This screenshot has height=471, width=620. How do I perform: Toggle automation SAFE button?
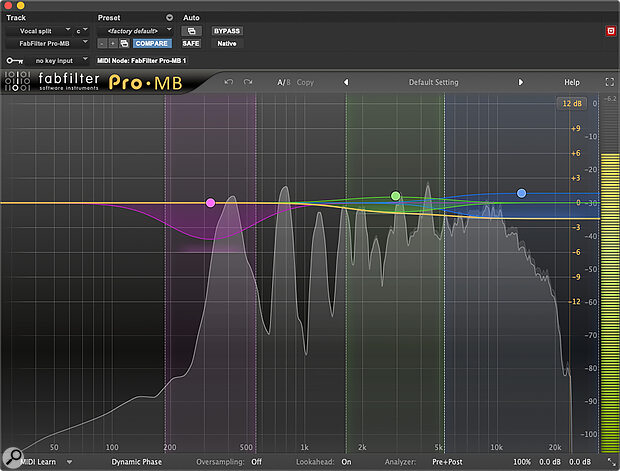(x=191, y=44)
